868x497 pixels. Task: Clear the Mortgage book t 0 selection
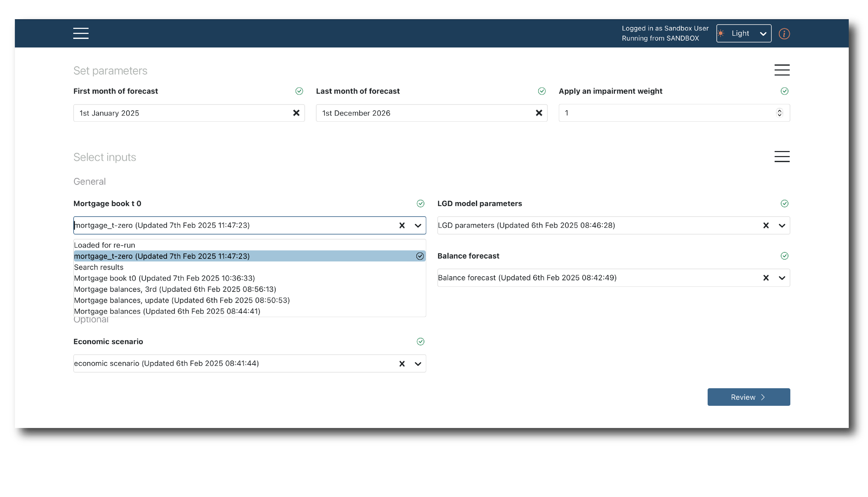point(402,226)
